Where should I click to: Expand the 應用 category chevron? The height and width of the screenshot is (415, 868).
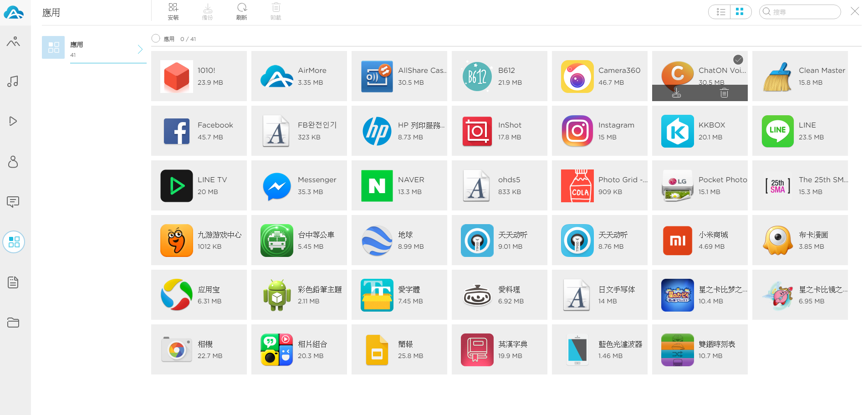[140, 49]
